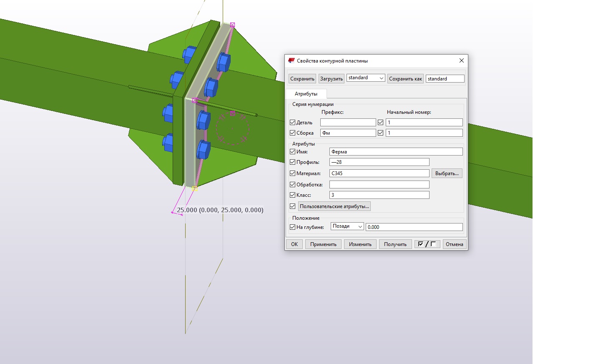Open the standard presets dropdown

tap(366, 78)
